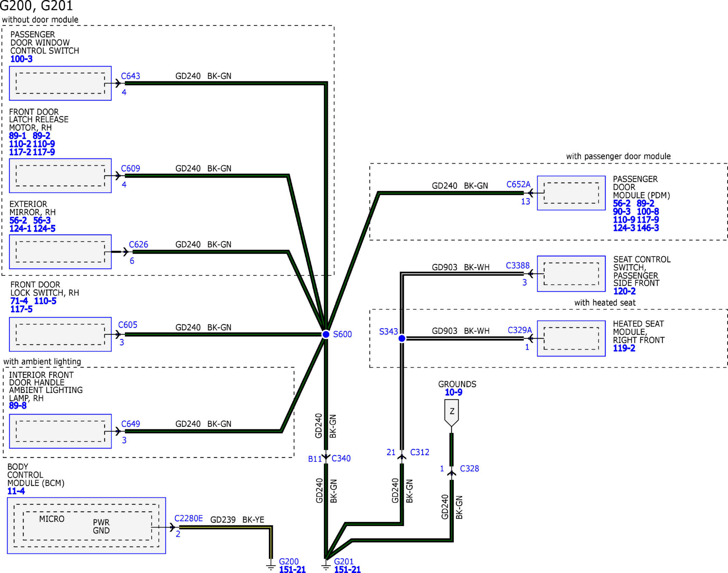728x573 pixels.
Task: Open the 151-21 link below G200
Action: click(292, 569)
